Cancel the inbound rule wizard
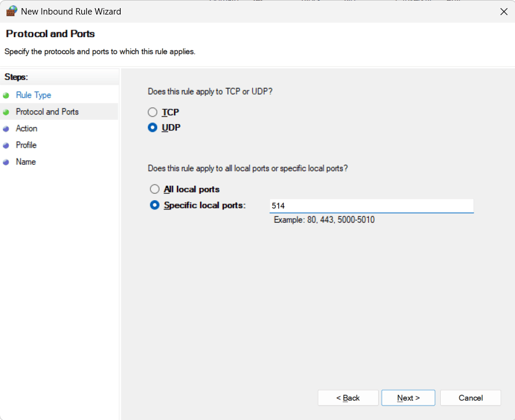This screenshot has width=515, height=420. [x=470, y=398]
